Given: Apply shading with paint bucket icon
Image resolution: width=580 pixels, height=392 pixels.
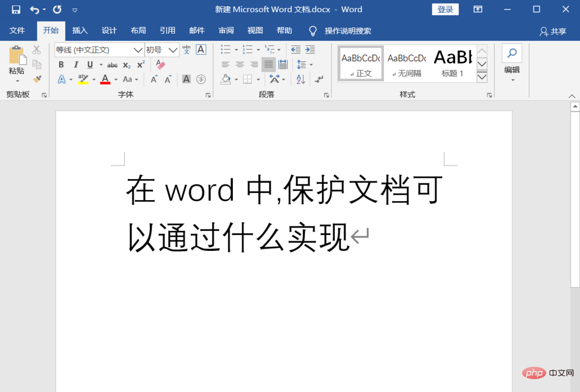Looking at the screenshot, I should click(226, 79).
